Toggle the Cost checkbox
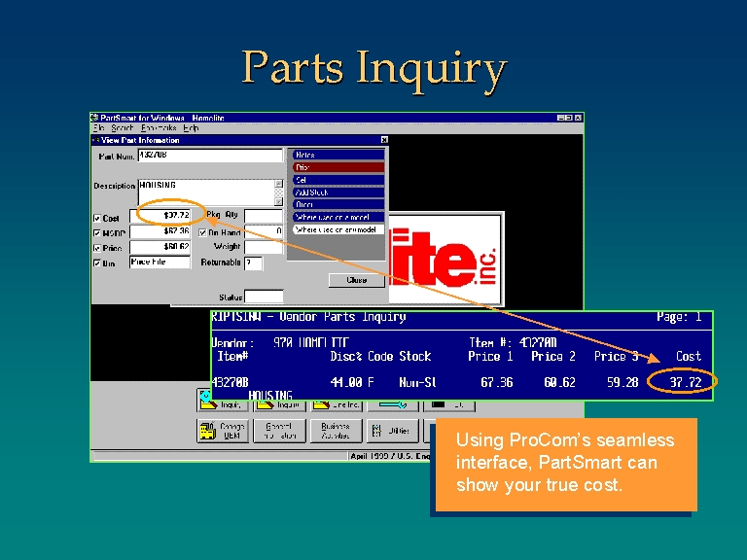This screenshot has width=747, height=560. tap(97, 219)
